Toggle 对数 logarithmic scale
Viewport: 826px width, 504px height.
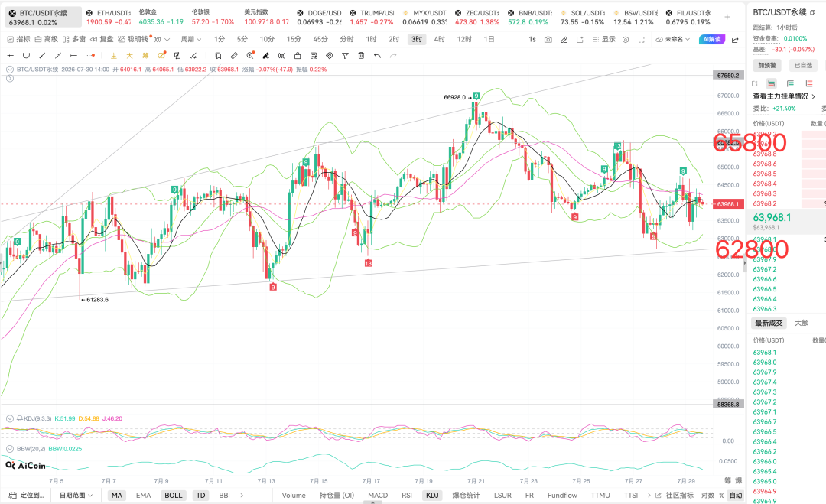(707, 495)
